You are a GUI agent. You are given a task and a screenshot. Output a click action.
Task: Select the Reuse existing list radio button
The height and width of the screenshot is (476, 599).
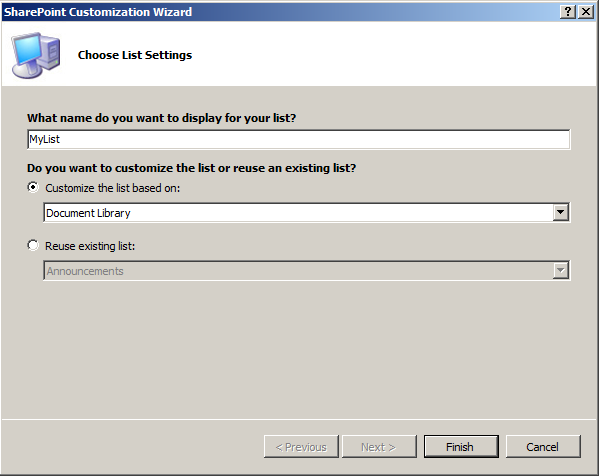(x=33, y=245)
